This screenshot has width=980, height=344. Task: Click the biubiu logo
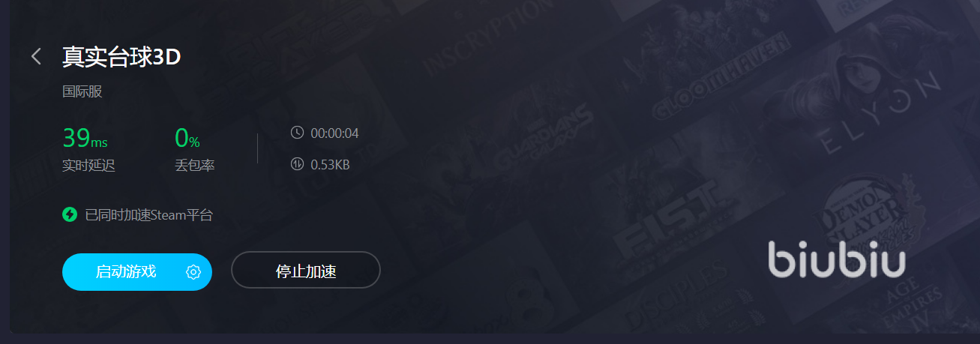click(x=837, y=259)
